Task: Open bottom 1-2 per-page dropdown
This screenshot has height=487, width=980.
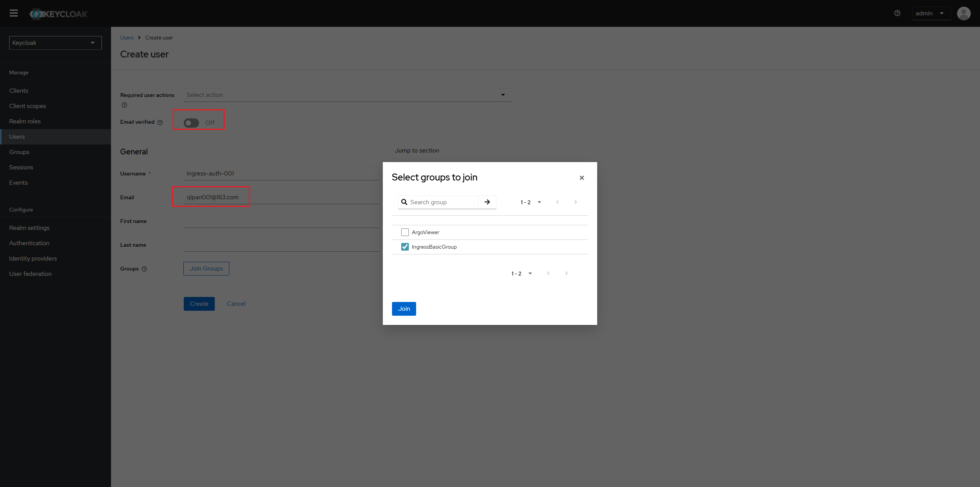Action: point(521,274)
